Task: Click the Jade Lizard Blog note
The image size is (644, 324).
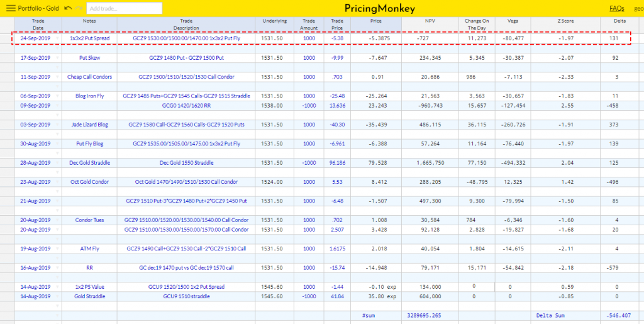Action: click(x=89, y=125)
